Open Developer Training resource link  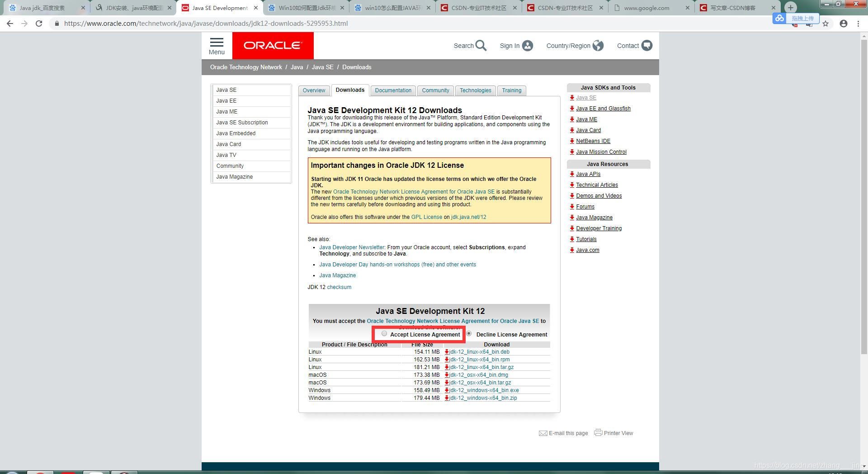click(599, 228)
